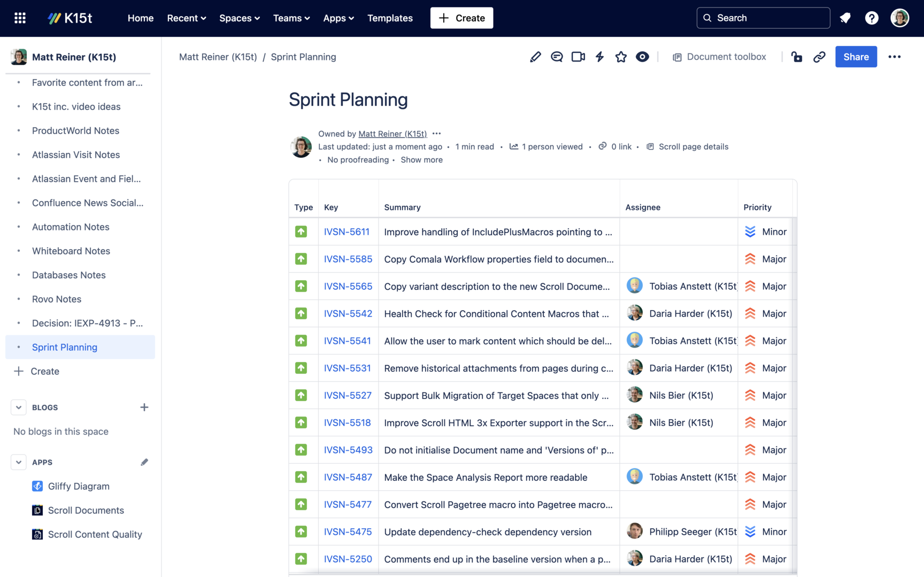Collapse the BLOGS section
The height and width of the screenshot is (577, 924).
point(18,407)
